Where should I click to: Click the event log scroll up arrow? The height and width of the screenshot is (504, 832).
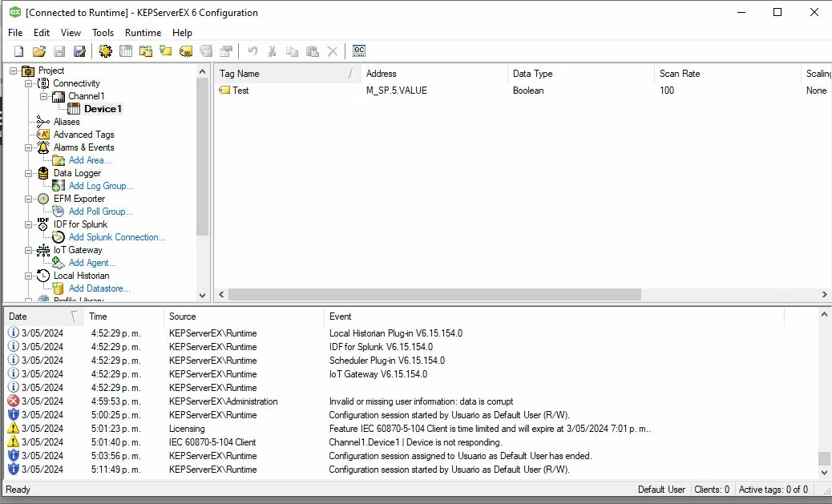[824, 315]
